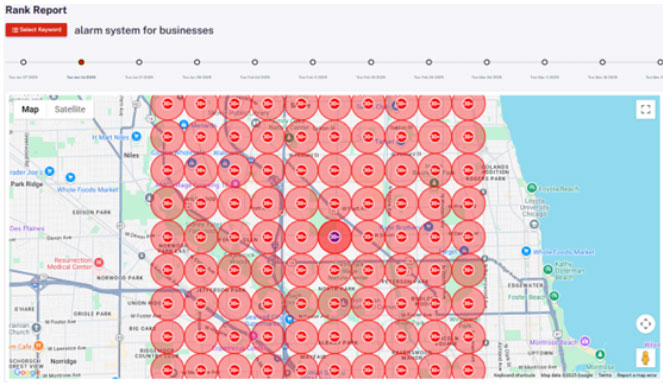
Task: Click the Google logo on map
Action: (x=27, y=372)
